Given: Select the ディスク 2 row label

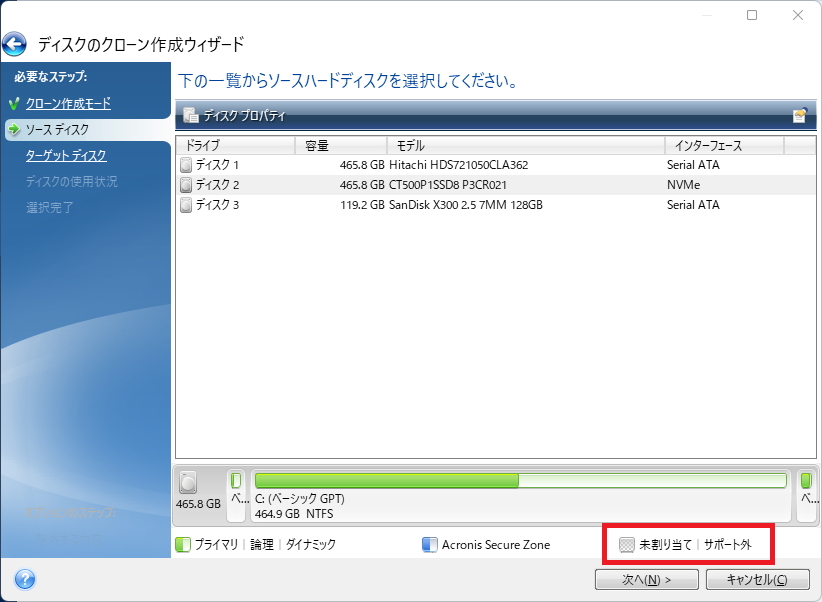Looking at the screenshot, I should pyautogui.click(x=218, y=185).
